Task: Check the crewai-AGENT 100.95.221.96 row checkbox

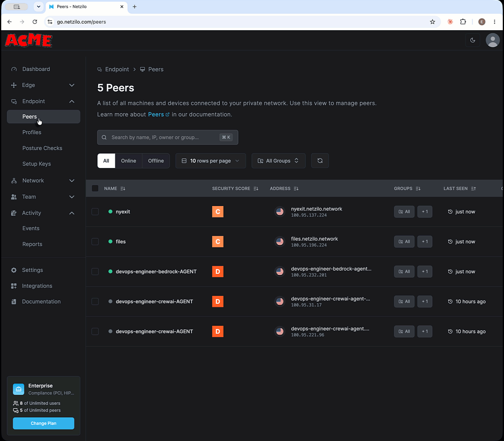Action: 95,331
